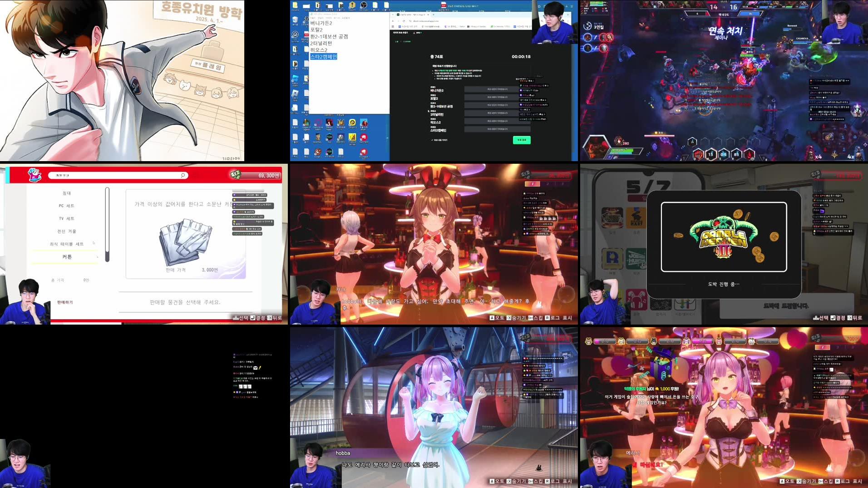
Task: Click the first 0/10 progress bar in Erisa scene
Action: pyautogui.click(x=604, y=341)
